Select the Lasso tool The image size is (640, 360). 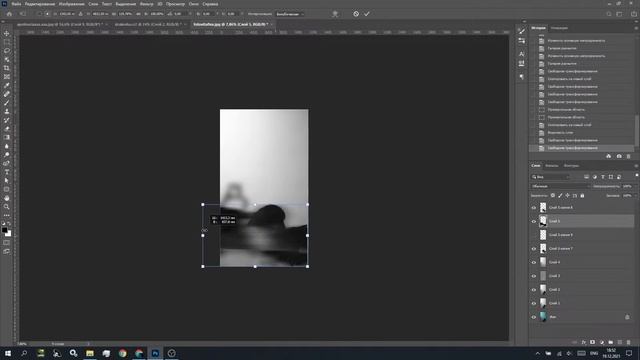(x=7, y=51)
